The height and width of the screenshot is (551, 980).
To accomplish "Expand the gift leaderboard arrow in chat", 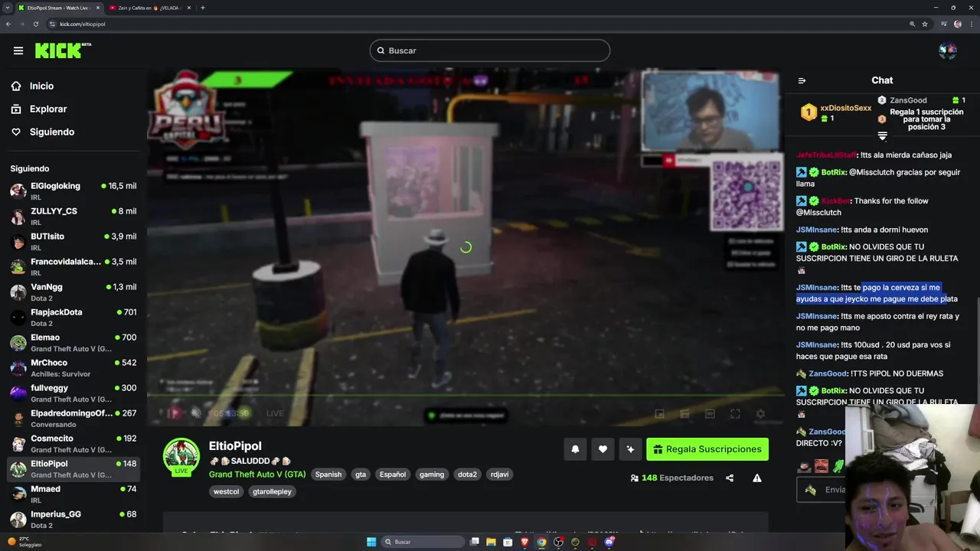I will click(882, 136).
